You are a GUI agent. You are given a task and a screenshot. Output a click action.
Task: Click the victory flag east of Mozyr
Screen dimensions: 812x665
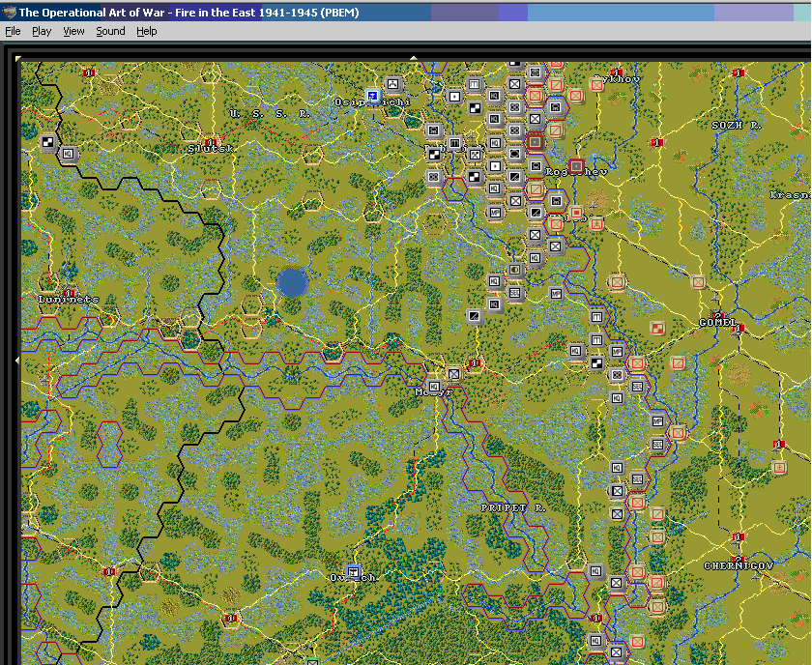474,363
